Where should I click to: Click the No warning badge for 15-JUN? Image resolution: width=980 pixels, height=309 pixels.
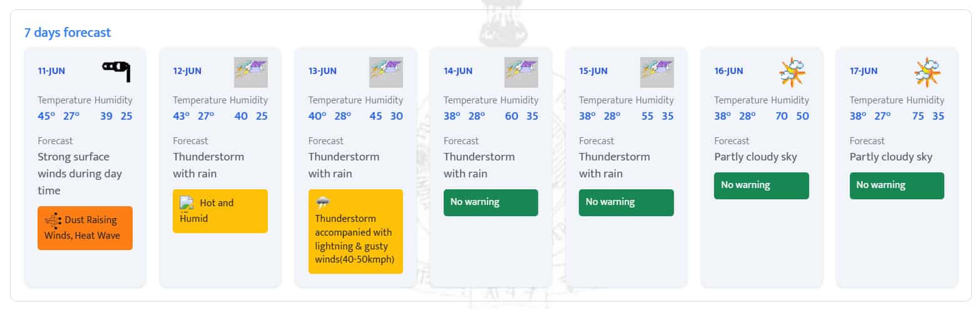pos(626,202)
